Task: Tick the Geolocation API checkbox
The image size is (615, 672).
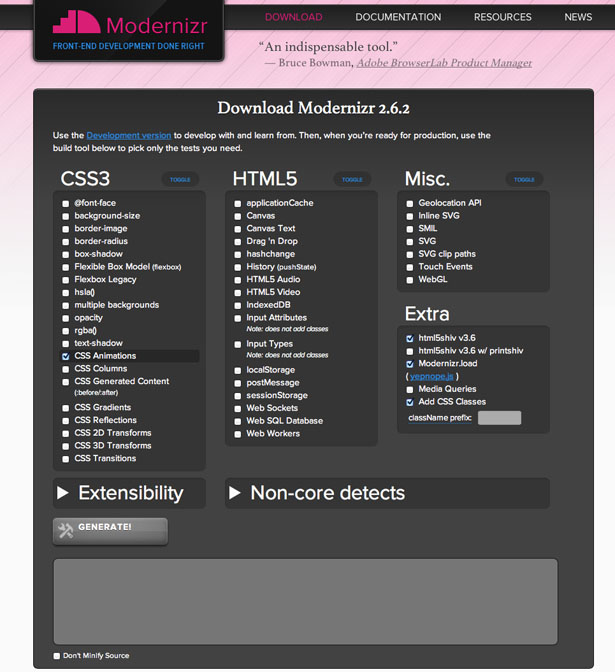Action: pyautogui.click(x=410, y=204)
